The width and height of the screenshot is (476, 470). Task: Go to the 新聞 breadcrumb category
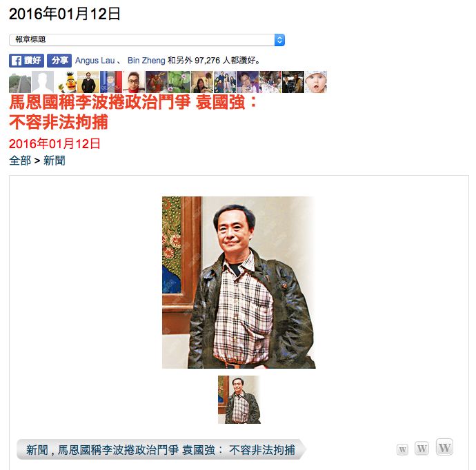(x=54, y=161)
